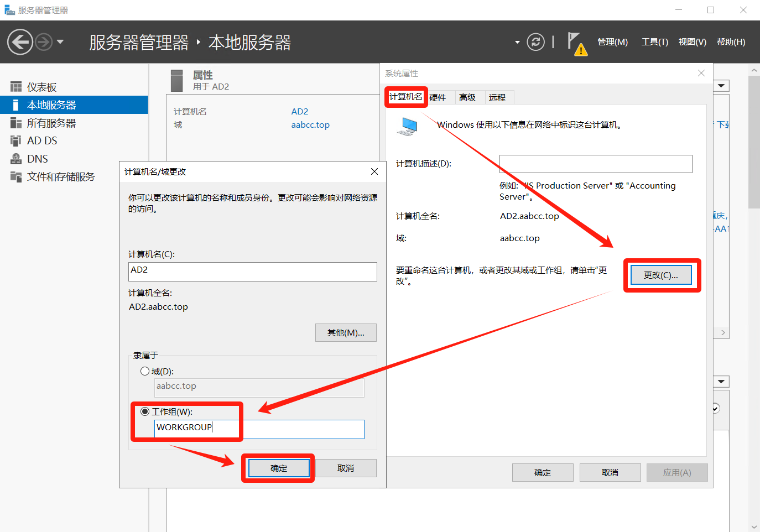Viewport: 760px width, 532px height.
Task: Open the 管理(M) menu
Action: [x=612, y=42]
